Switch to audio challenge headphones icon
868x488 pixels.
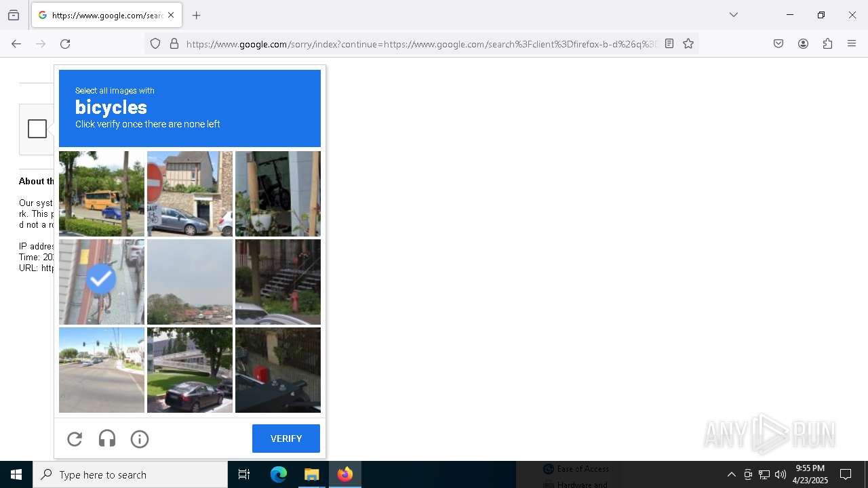(x=107, y=439)
